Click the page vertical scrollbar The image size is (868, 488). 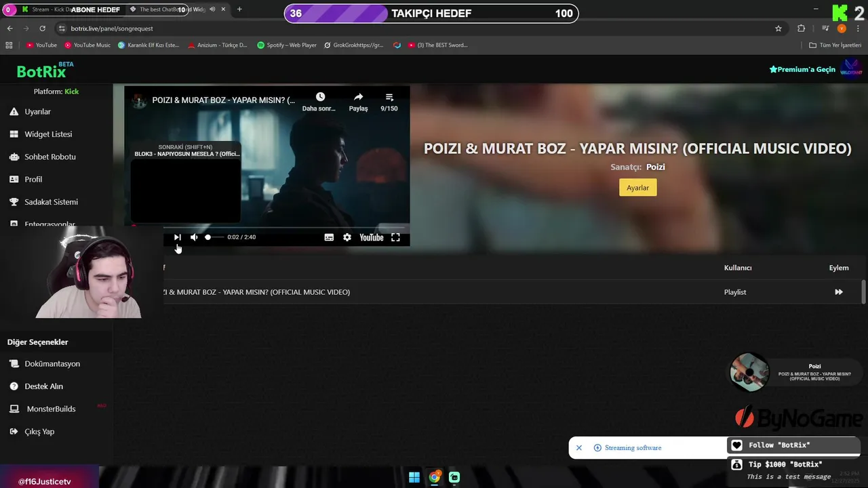pyautogui.click(x=863, y=292)
